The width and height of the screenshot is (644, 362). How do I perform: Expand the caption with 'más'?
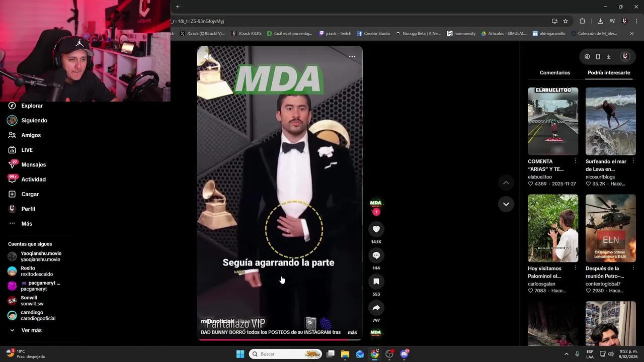pos(352,332)
